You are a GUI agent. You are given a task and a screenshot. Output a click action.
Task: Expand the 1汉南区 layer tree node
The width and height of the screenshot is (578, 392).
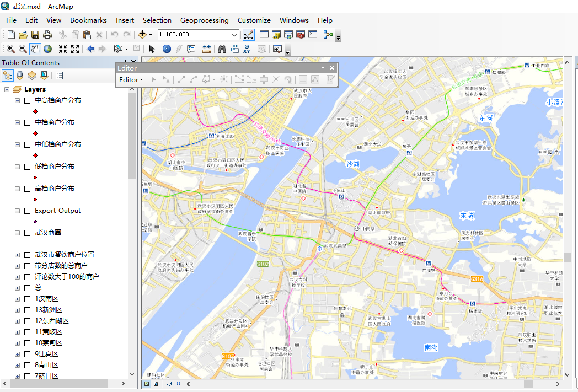tap(17, 299)
